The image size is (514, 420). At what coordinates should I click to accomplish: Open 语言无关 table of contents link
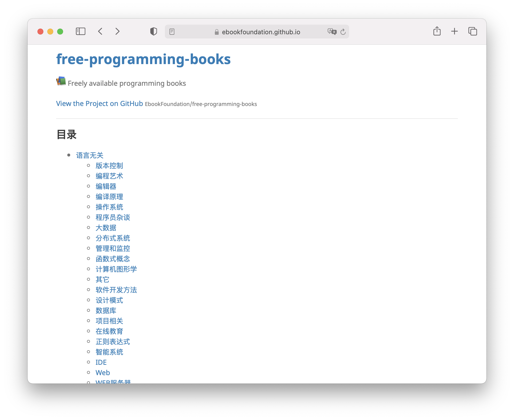coord(90,155)
